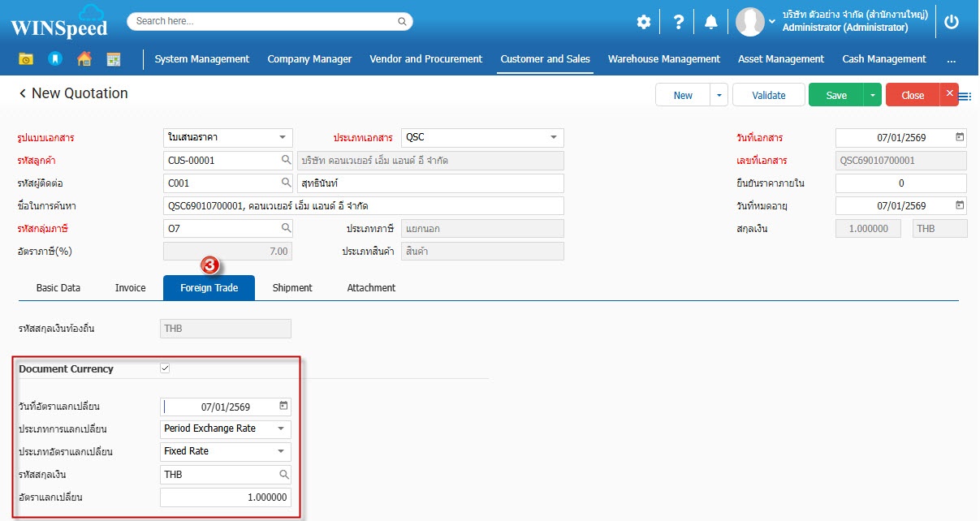
Task: Click the bookmark icon in toolbar
Action: tap(54, 59)
